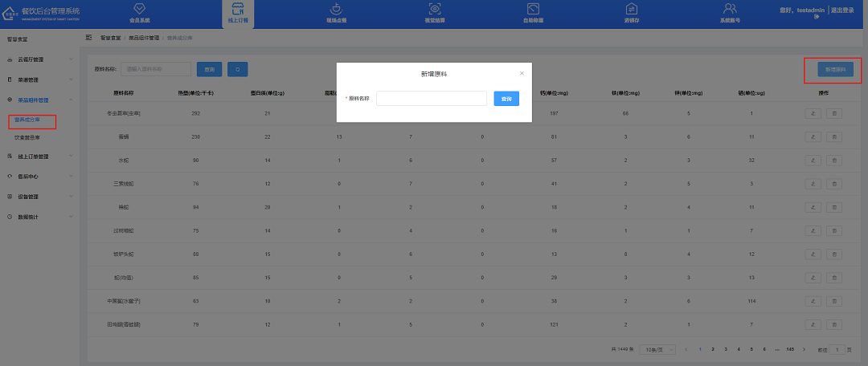Toggle the sidebar collapse icon
This screenshot has width=868, height=366.
[x=89, y=38]
